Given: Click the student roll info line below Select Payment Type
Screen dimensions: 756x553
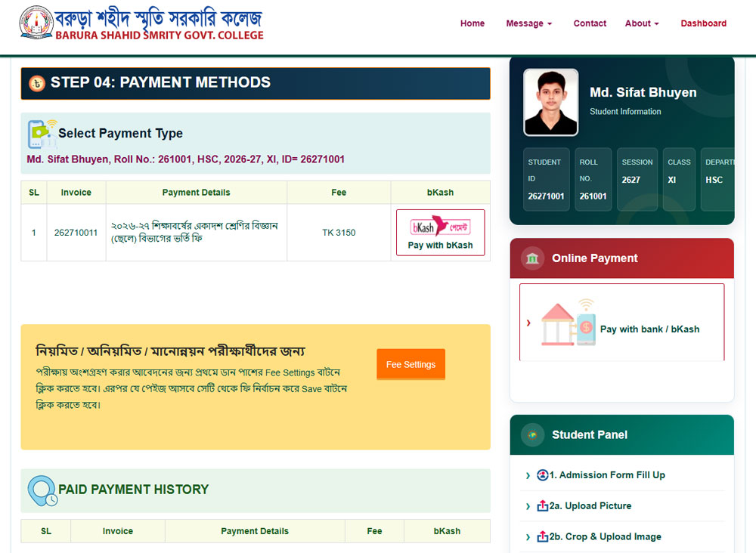Looking at the screenshot, I should (186, 159).
